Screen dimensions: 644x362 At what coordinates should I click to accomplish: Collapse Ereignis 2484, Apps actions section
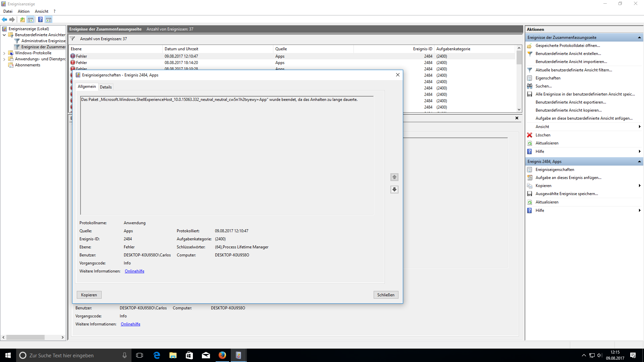tap(639, 162)
